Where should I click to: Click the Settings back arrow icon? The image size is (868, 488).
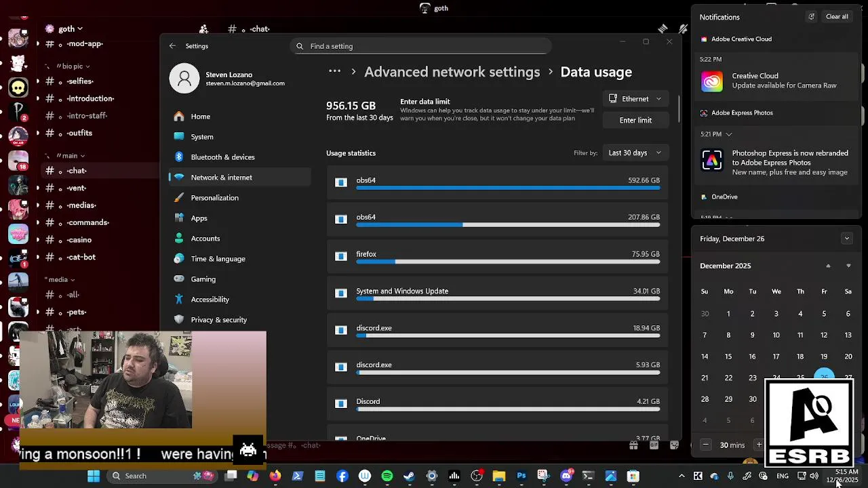[172, 46]
